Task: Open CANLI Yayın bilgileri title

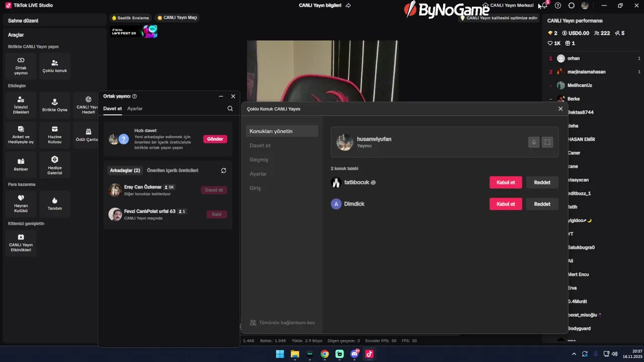Action: click(x=320, y=6)
